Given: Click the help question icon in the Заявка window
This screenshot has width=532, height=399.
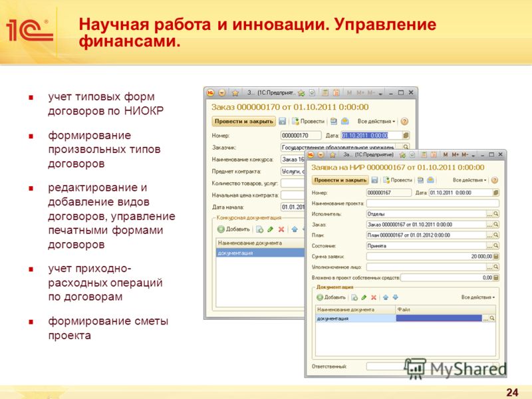Looking at the screenshot, I should click(495, 180).
